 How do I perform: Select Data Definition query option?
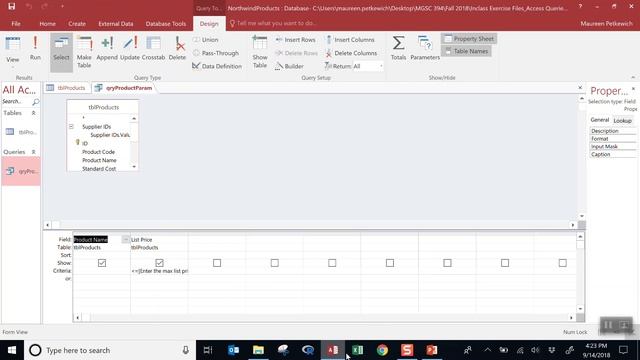(x=217, y=66)
